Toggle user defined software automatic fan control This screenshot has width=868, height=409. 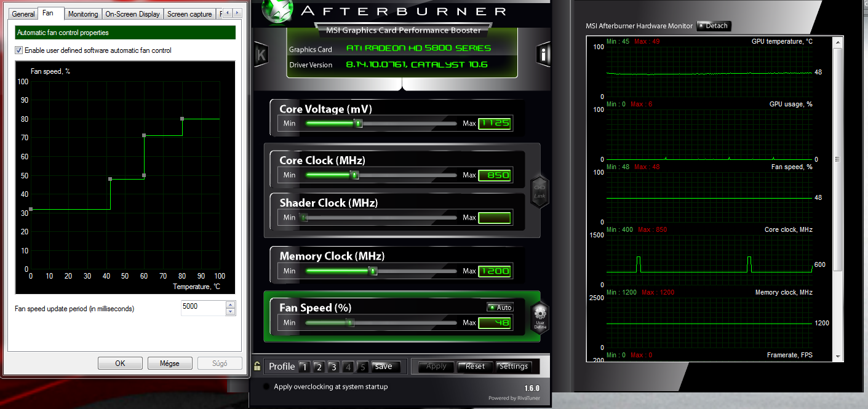point(19,50)
